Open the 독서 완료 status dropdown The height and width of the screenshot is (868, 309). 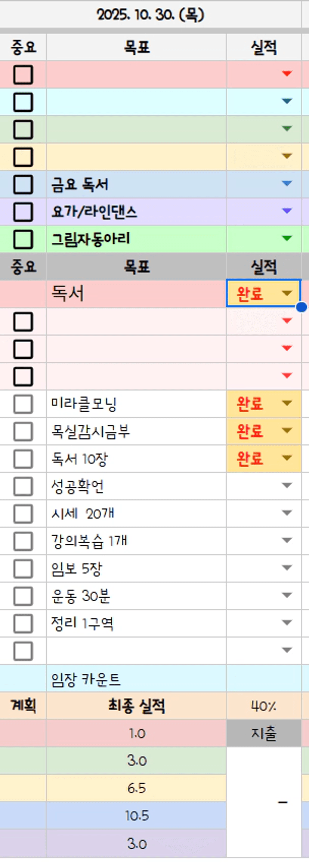(x=287, y=293)
